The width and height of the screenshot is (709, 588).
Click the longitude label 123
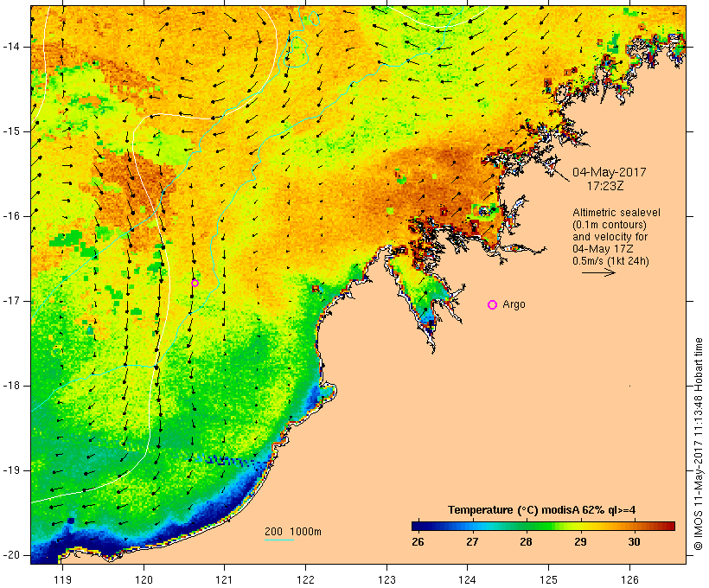tap(386, 579)
